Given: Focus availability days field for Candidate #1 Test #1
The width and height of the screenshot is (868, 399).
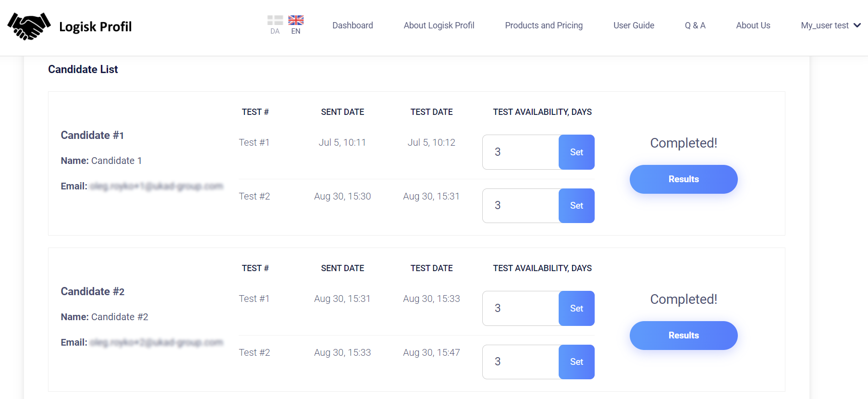Looking at the screenshot, I should 521,152.
